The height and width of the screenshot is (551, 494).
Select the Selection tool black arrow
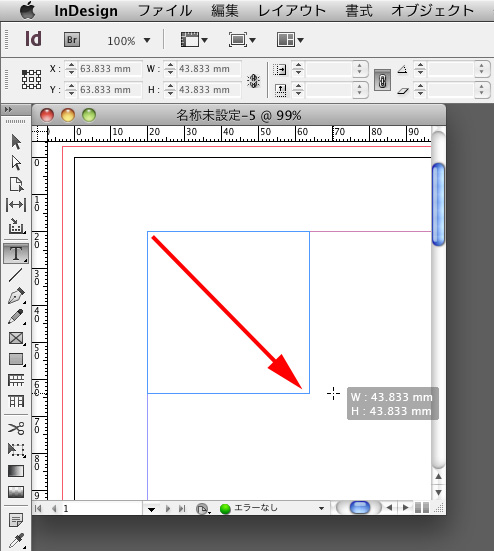coord(16,141)
